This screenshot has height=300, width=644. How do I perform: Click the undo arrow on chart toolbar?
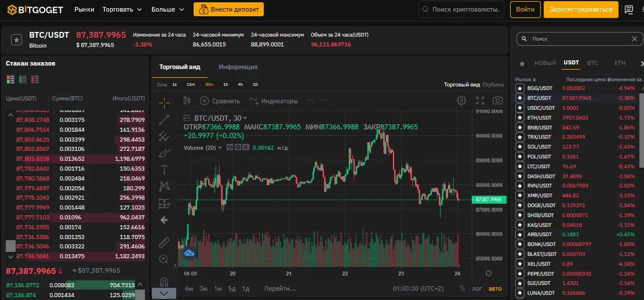(x=311, y=101)
